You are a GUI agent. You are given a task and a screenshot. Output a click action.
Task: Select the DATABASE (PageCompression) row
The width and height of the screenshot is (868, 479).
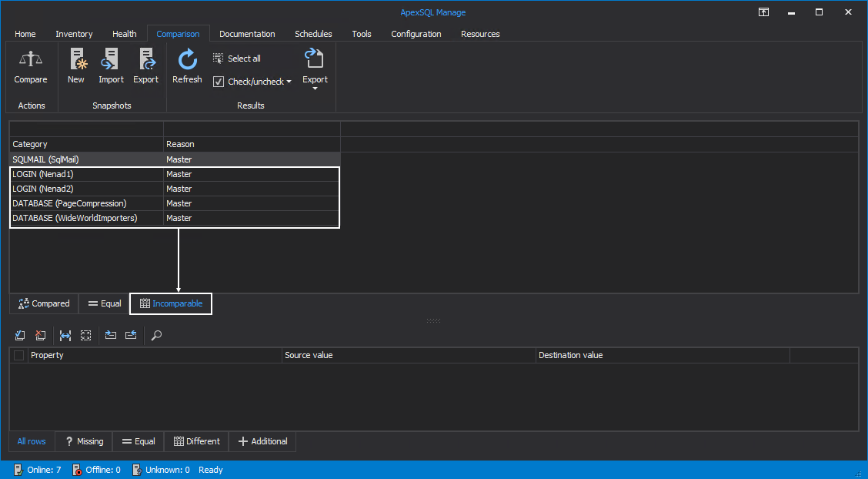[175, 203]
